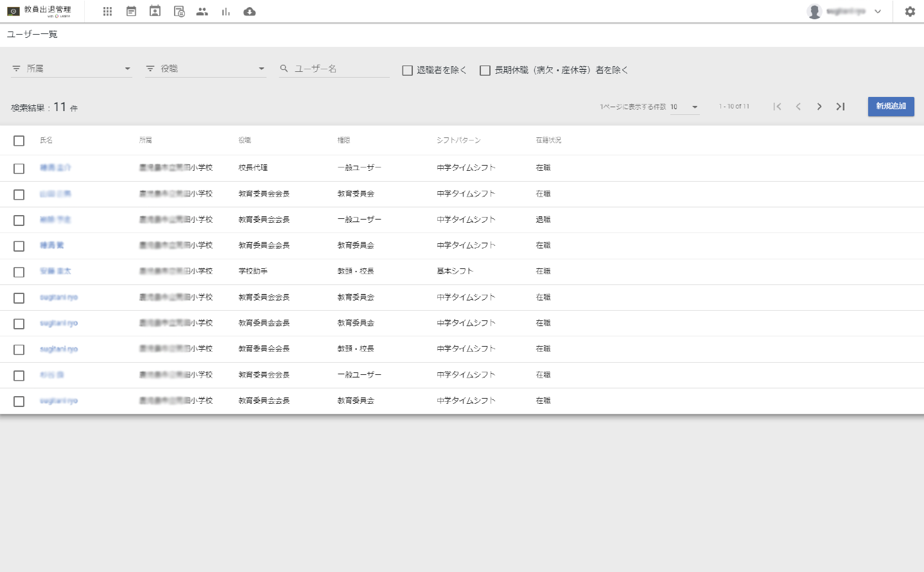Open settings with the gear icon
Screen dimensions: 924x572
pyautogui.click(x=910, y=12)
